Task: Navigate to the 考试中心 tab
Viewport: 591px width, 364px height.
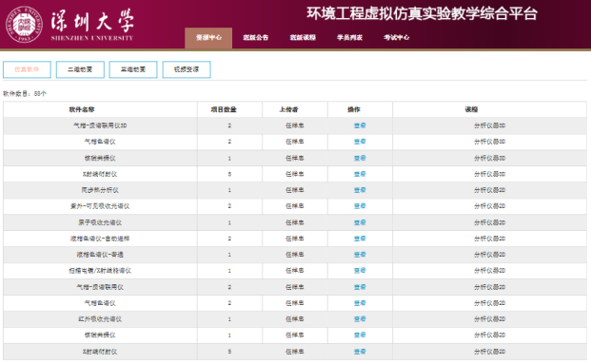Action: tap(397, 38)
